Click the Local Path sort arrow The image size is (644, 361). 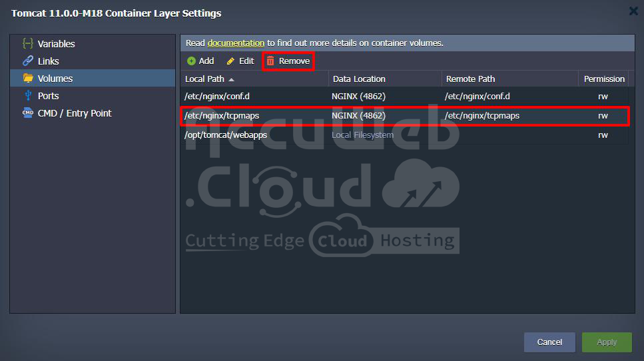(x=231, y=80)
